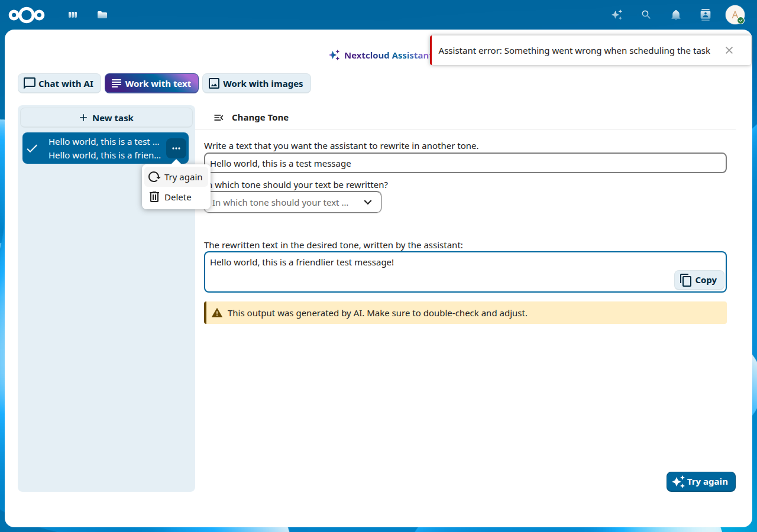The height and width of the screenshot is (532, 757).
Task: Select Try again in the context menu
Action: coord(176,177)
